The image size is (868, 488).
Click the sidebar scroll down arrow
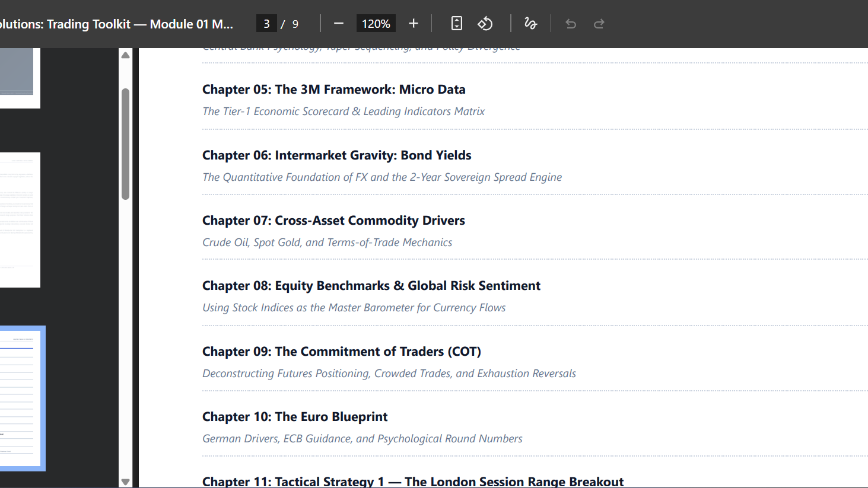point(125,481)
